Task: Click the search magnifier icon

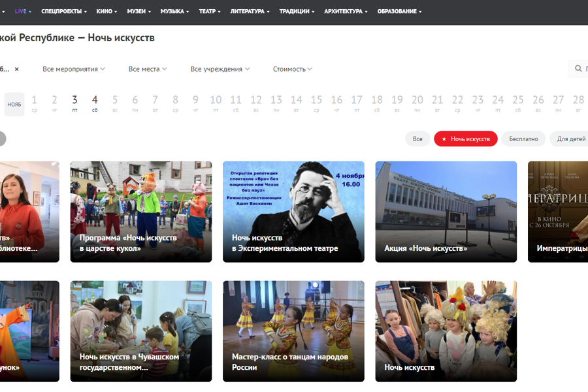Action: coord(578,68)
